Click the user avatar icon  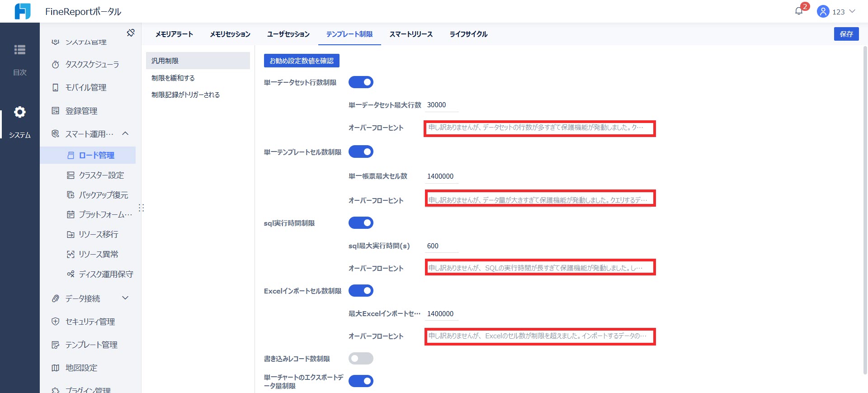823,11
